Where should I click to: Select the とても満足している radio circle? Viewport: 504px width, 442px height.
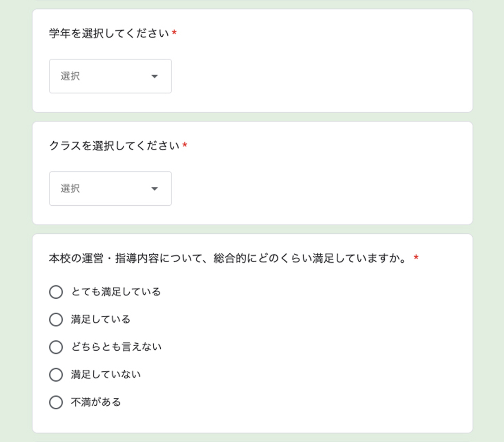point(56,292)
